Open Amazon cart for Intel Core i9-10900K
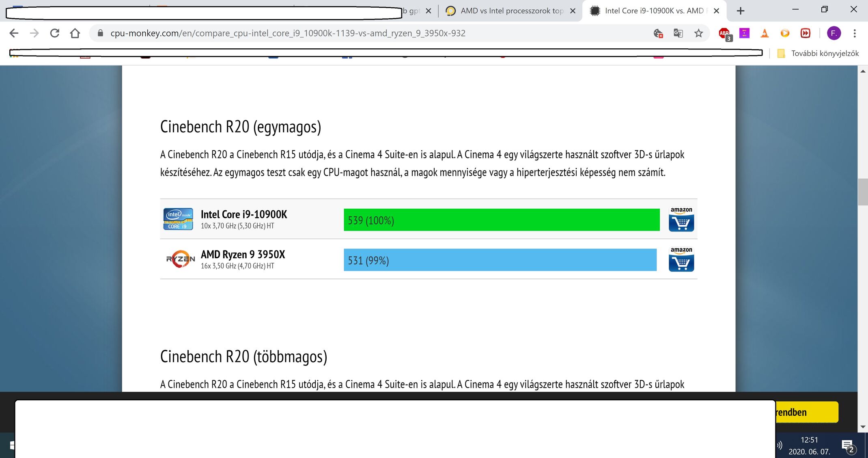868x458 pixels. (681, 219)
